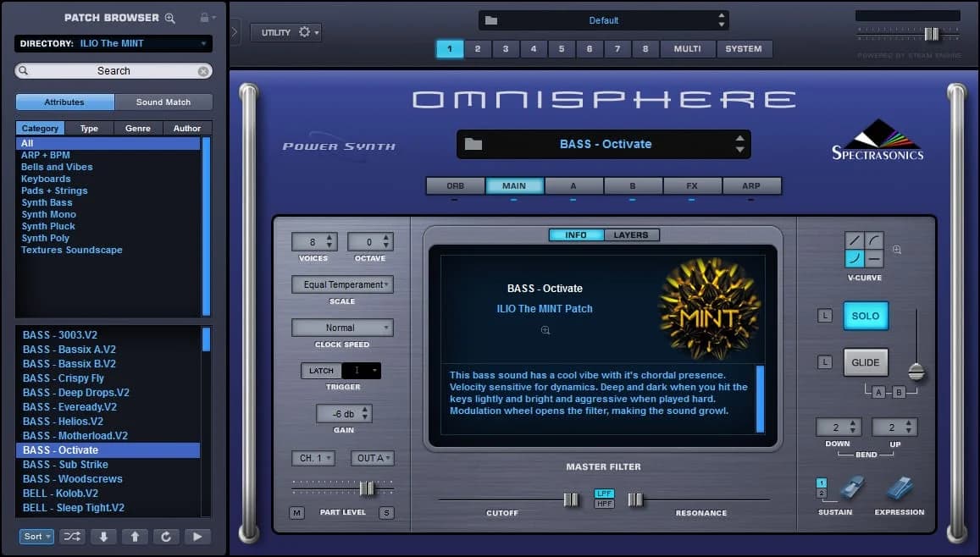Click the refresh patch list icon
Viewport: 980px width, 557px height.
pyautogui.click(x=167, y=536)
